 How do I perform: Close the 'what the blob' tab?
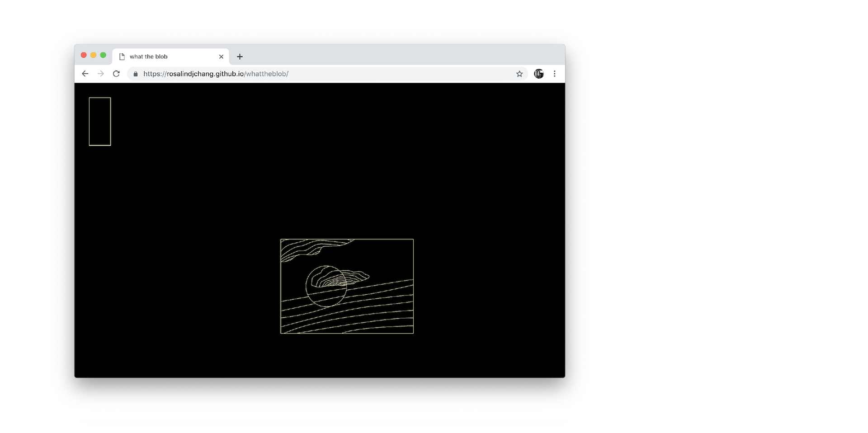coord(221,56)
